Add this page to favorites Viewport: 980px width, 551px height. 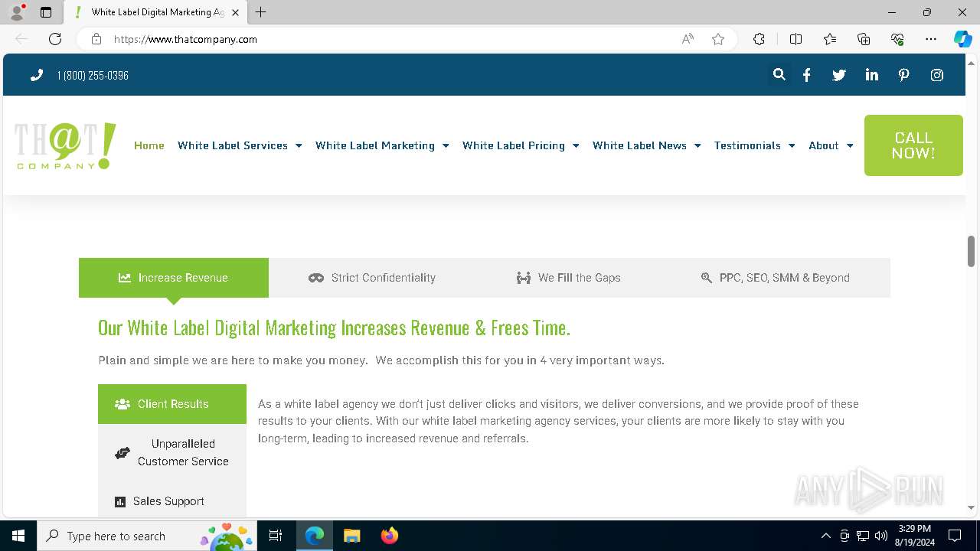coord(718,39)
